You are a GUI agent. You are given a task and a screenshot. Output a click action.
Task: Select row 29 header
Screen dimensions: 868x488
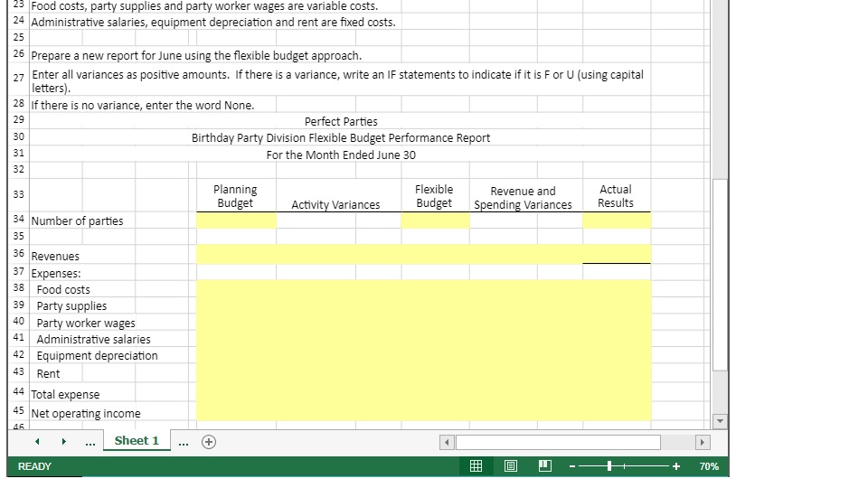point(18,119)
